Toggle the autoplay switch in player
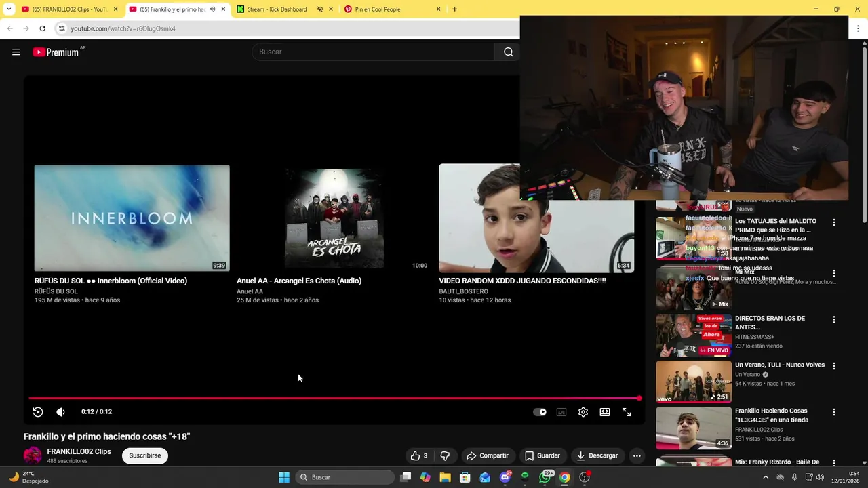 pos(540,412)
